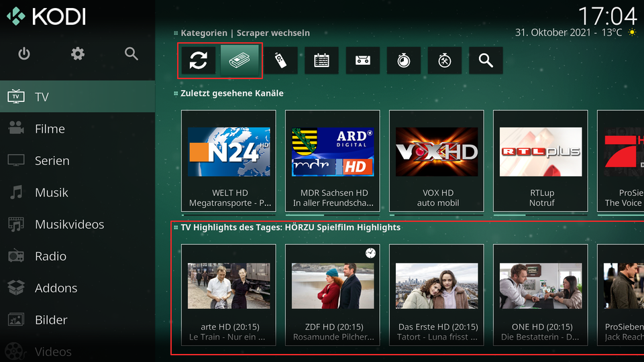The image size is (644, 362).
Task: Open the settings gear
Action: 78,54
